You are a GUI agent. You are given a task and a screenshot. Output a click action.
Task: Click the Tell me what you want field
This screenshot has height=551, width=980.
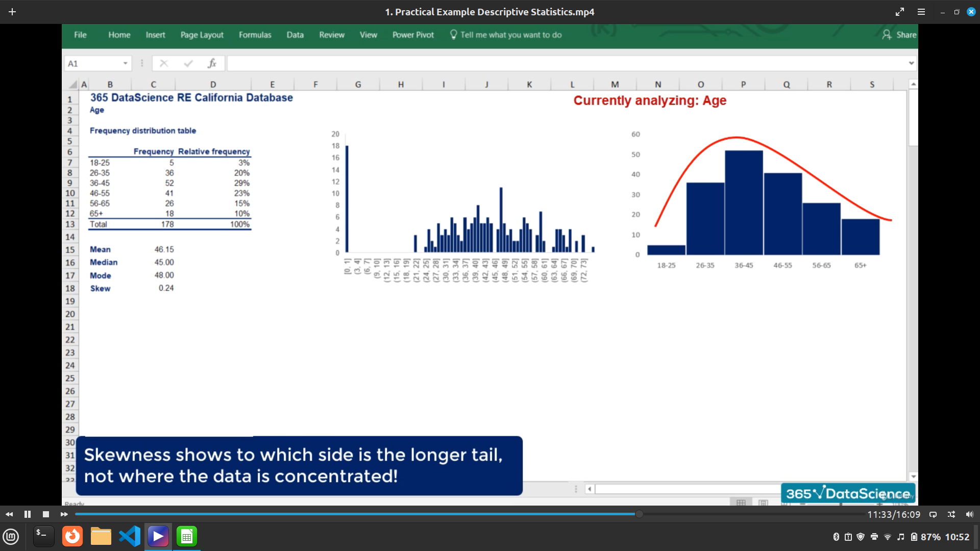510,35
